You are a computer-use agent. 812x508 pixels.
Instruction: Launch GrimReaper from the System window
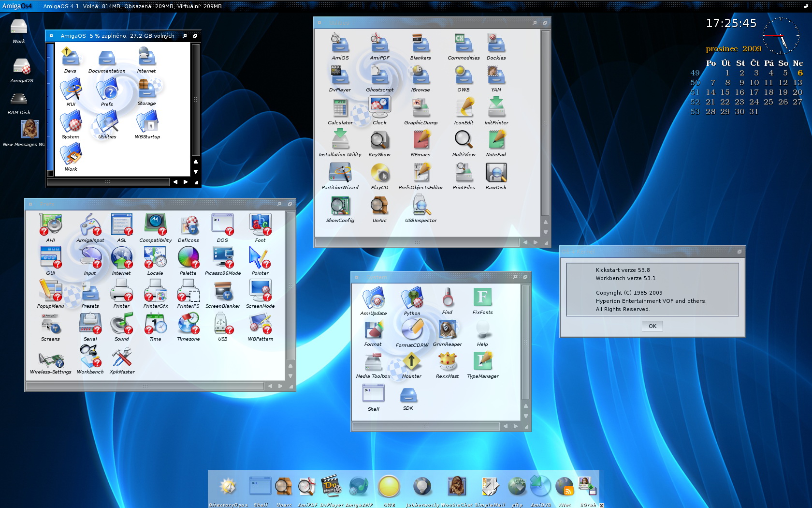tap(447, 330)
